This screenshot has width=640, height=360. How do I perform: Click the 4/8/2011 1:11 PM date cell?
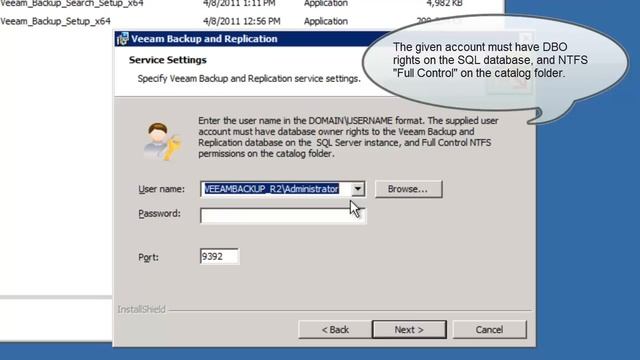(x=239, y=3)
